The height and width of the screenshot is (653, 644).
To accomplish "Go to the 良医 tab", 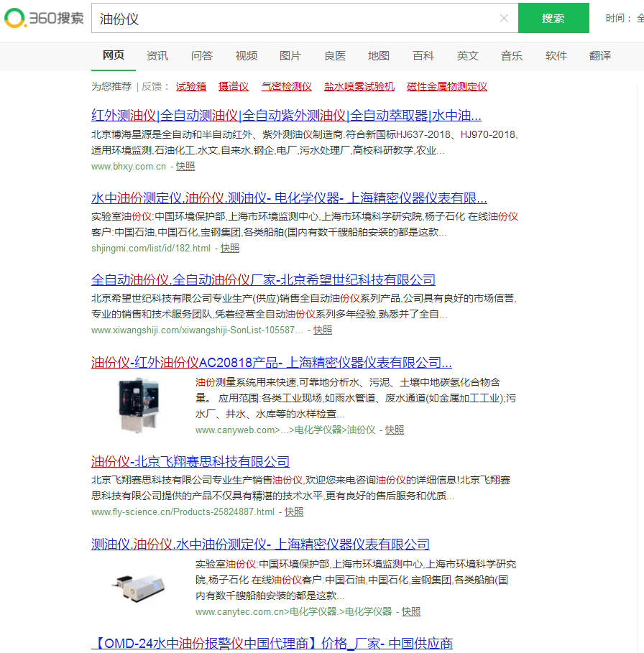I will click(335, 55).
